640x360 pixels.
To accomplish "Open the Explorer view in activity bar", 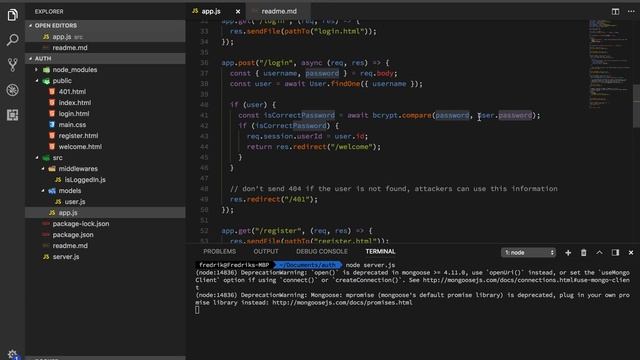I will coord(12,15).
